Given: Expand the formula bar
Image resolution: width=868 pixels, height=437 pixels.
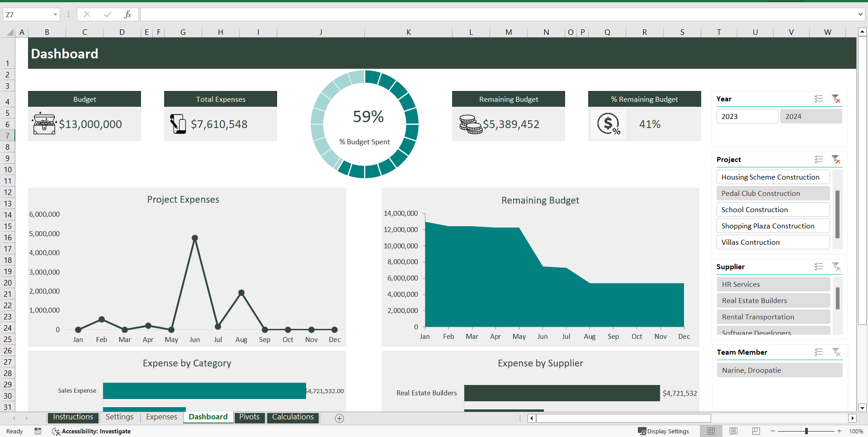Looking at the screenshot, I should click(860, 15).
